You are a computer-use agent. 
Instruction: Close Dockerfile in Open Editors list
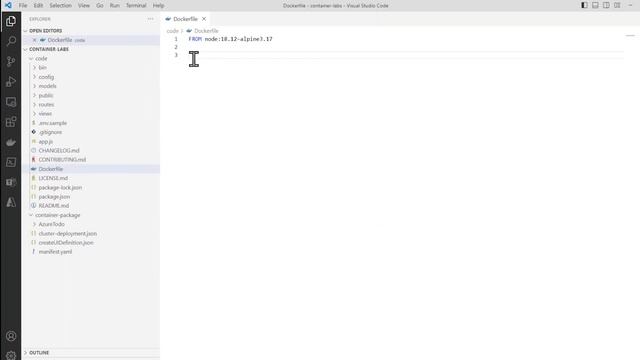(x=34, y=40)
